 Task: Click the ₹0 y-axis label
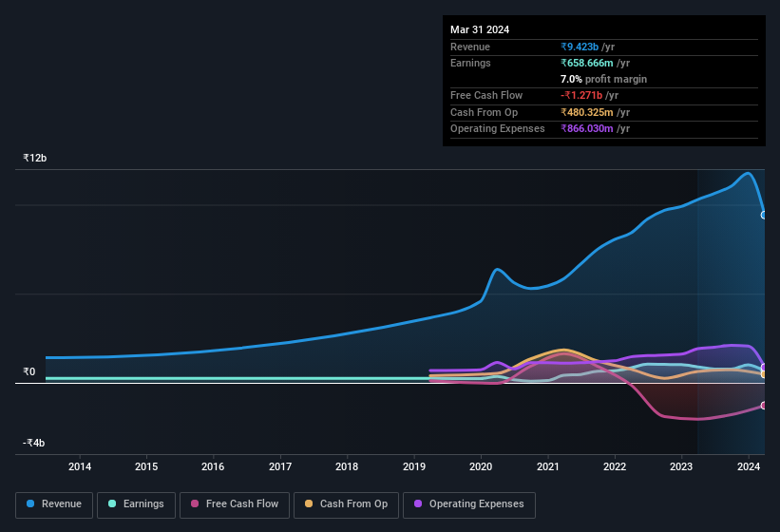click(x=29, y=371)
